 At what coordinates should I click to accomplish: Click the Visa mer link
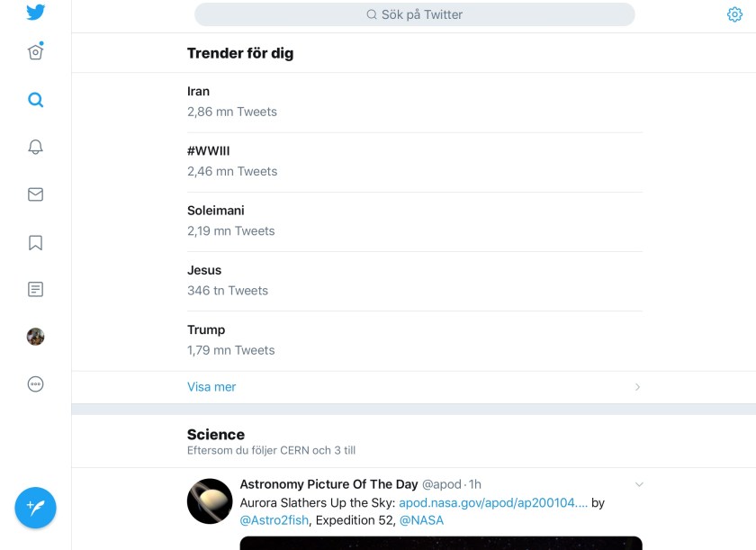(211, 387)
